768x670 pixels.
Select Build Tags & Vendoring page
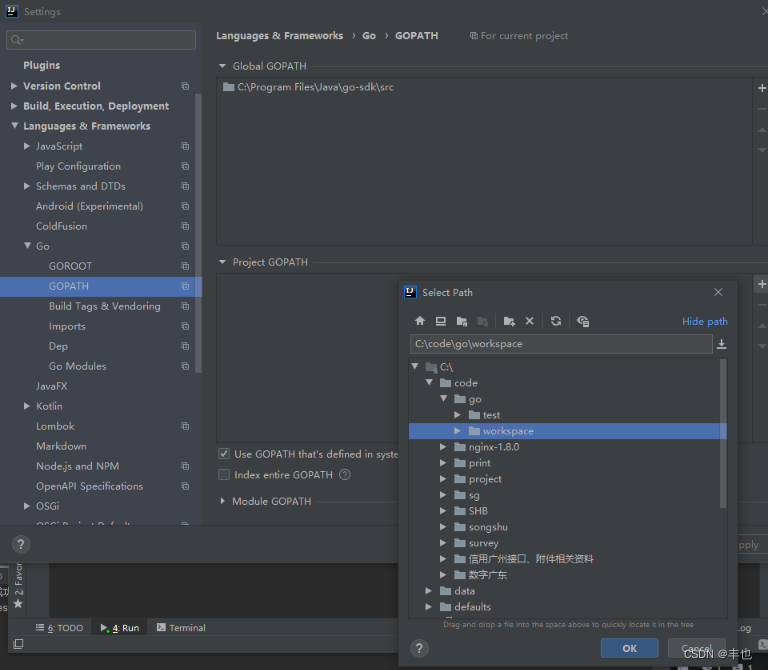104,306
